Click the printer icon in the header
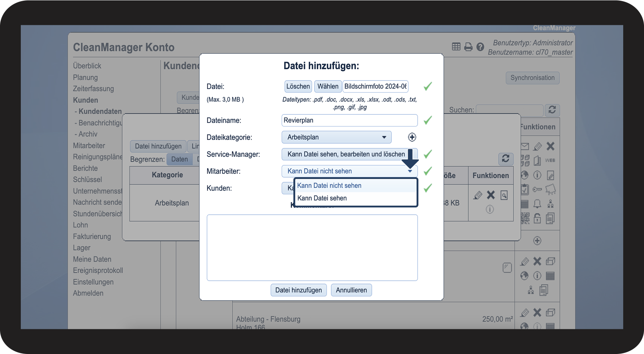The width and height of the screenshot is (644, 354). 468,47
